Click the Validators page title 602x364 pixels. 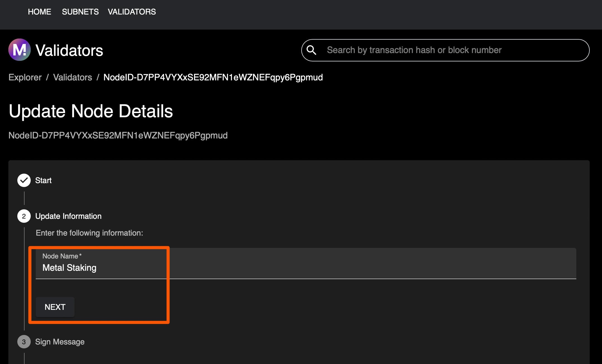(69, 51)
